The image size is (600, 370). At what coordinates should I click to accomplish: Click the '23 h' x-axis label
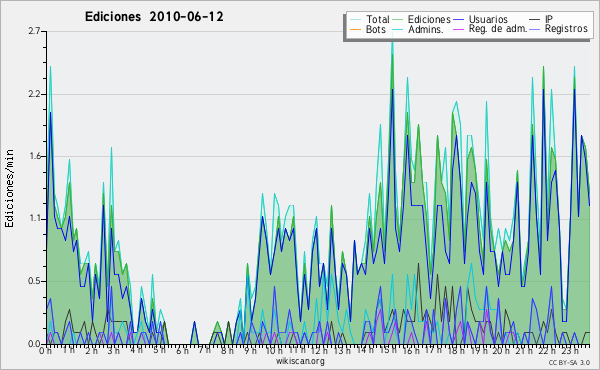click(569, 351)
